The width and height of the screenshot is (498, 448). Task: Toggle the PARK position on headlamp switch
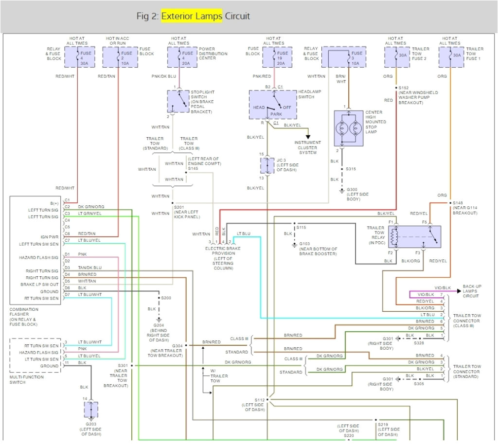275,113
